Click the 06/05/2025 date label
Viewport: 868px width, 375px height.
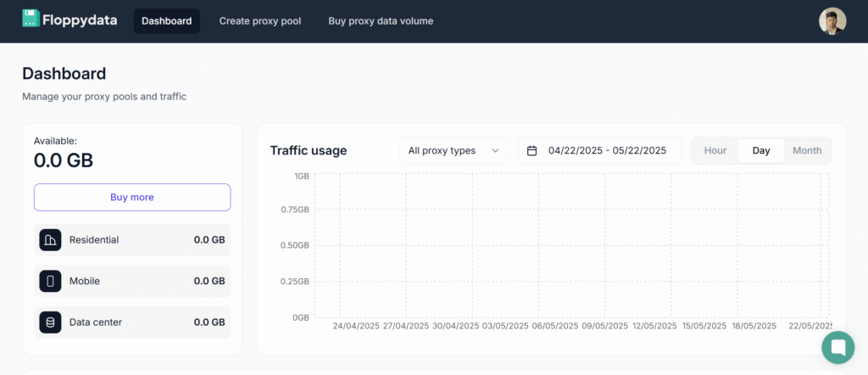(x=555, y=326)
